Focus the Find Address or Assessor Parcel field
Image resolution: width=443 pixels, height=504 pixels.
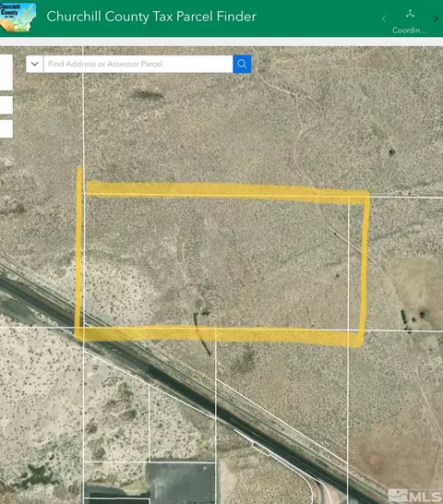pyautogui.click(x=138, y=64)
